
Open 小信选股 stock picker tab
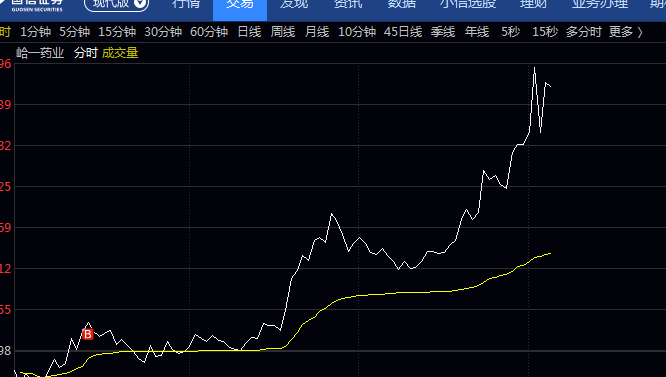click(x=468, y=4)
